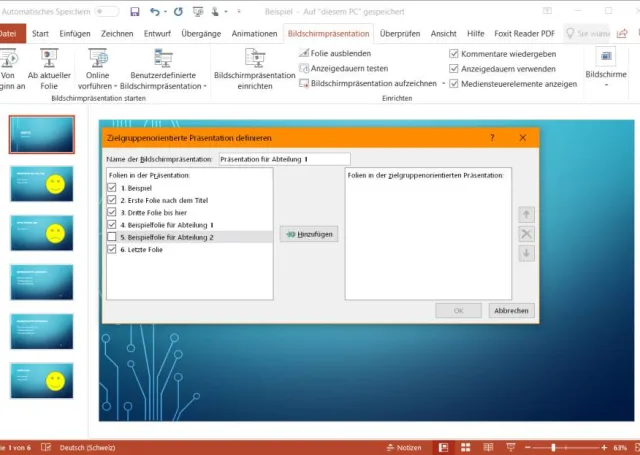Open customize quick access toolbar dropdown
640x455 pixels.
tap(239, 11)
